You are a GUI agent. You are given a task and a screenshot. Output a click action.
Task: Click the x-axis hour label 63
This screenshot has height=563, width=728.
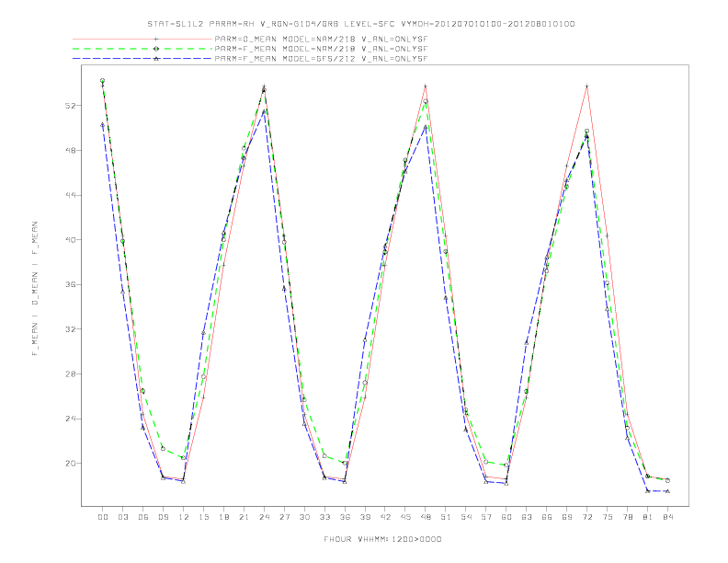(x=527, y=517)
